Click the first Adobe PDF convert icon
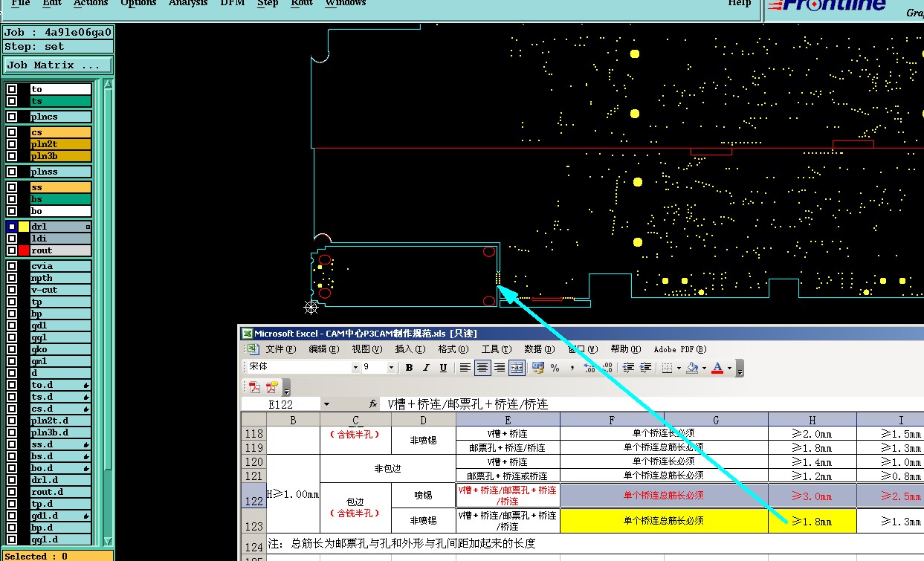This screenshot has width=924, height=561. 254,387
